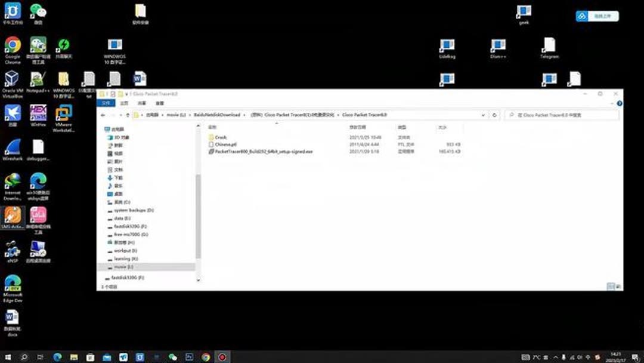This screenshot has width=644, height=363.
Task: Launch Google Chrome from the desktop
Action: 13,45
